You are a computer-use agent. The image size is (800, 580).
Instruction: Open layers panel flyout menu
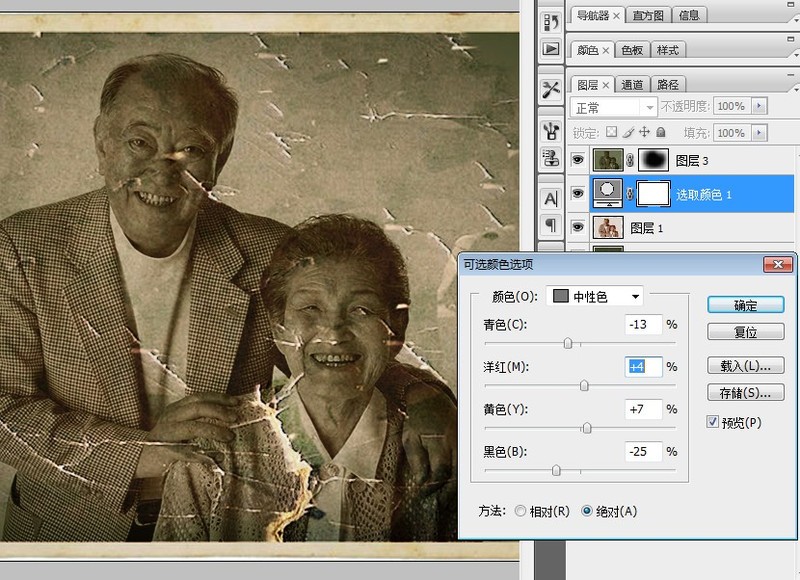[796, 88]
